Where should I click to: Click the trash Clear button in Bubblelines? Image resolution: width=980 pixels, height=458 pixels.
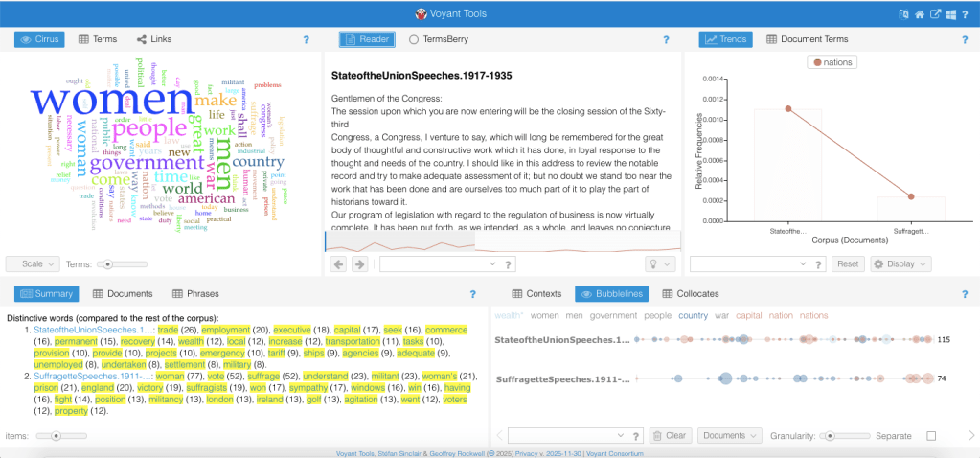(x=670, y=435)
